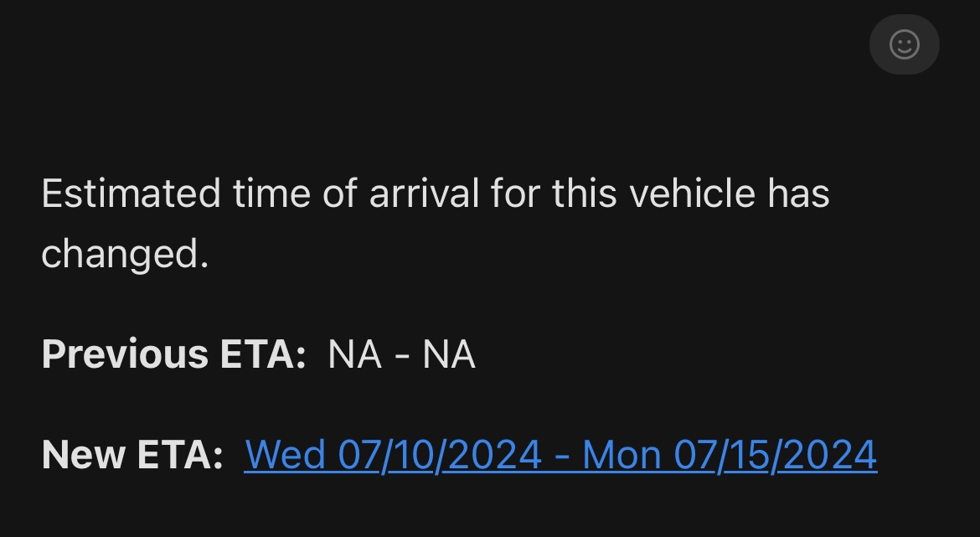
Task: Select the NA - NA previous value
Action: pyautogui.click(x=401, y=354)
